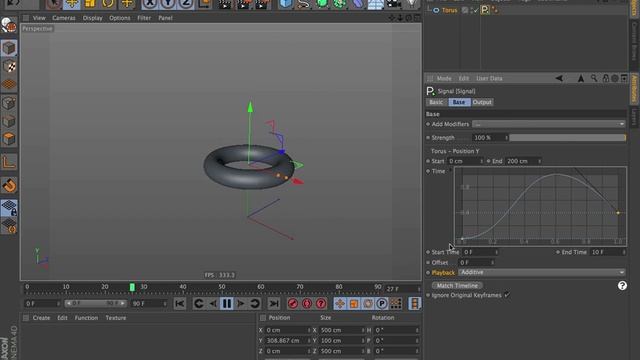Toggle End Time parameter animation dot
Screen dimensions: 640x360
[558, 252]
